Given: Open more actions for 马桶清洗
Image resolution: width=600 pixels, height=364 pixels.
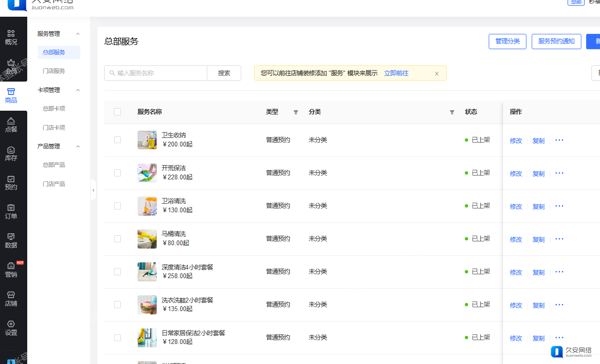Looking at the screenshot, I should [559, 239].
